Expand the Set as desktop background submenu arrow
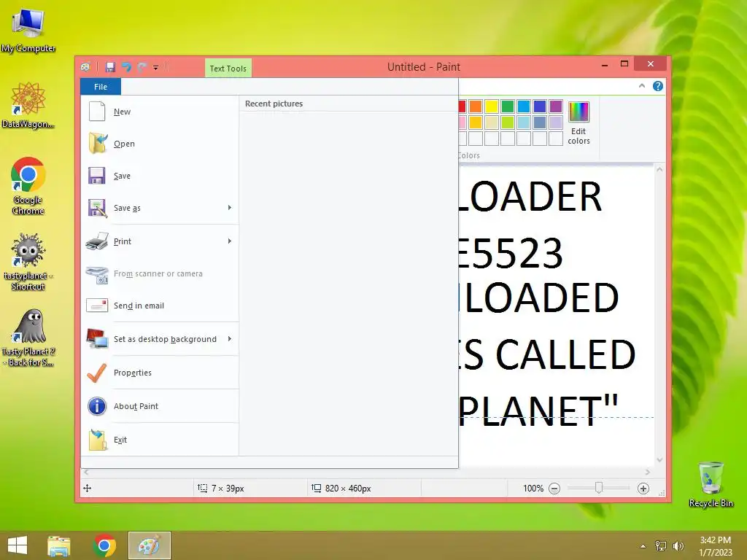 (x=230, y=338)
